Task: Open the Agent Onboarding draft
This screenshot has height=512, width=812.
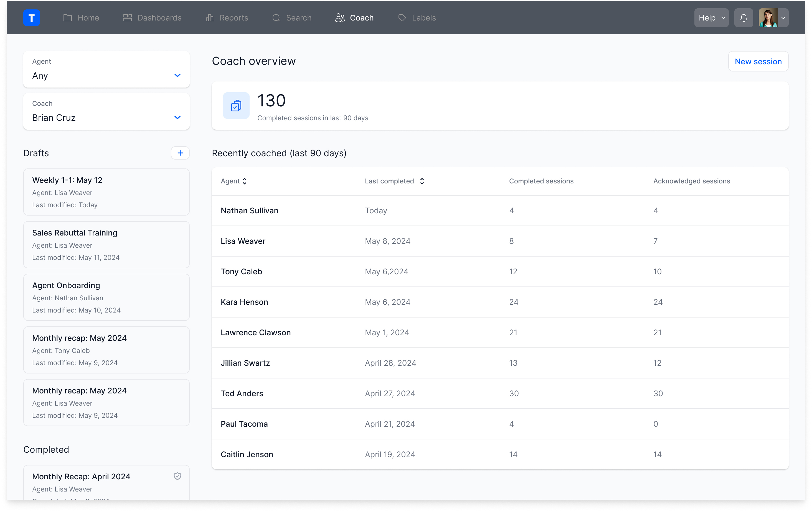Action: 106,298
